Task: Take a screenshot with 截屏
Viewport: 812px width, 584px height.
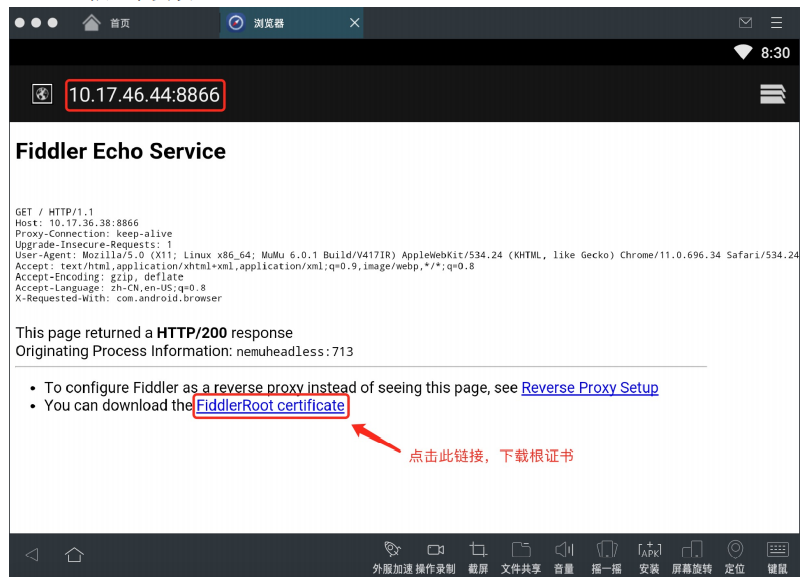Action: coord(478,557)
